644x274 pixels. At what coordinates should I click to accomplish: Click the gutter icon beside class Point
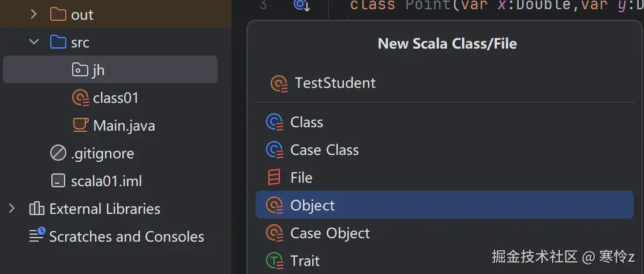click(301, 5)
